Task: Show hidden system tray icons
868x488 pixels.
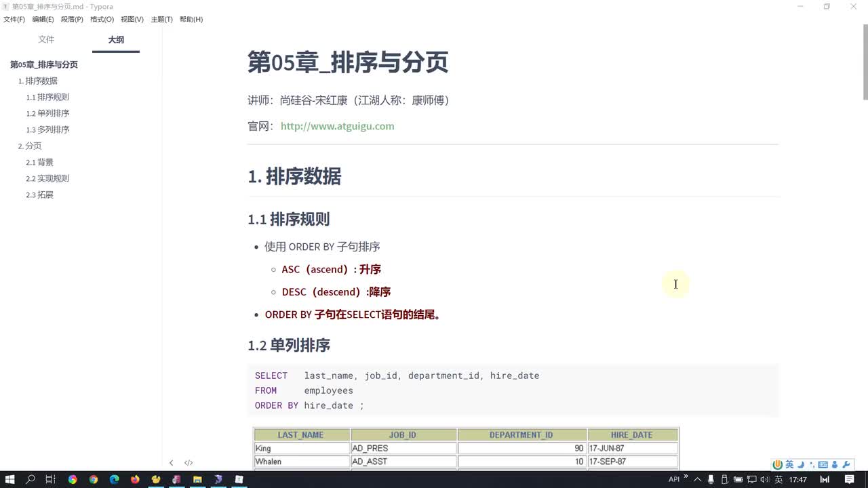Action: [x=697, y=480]
